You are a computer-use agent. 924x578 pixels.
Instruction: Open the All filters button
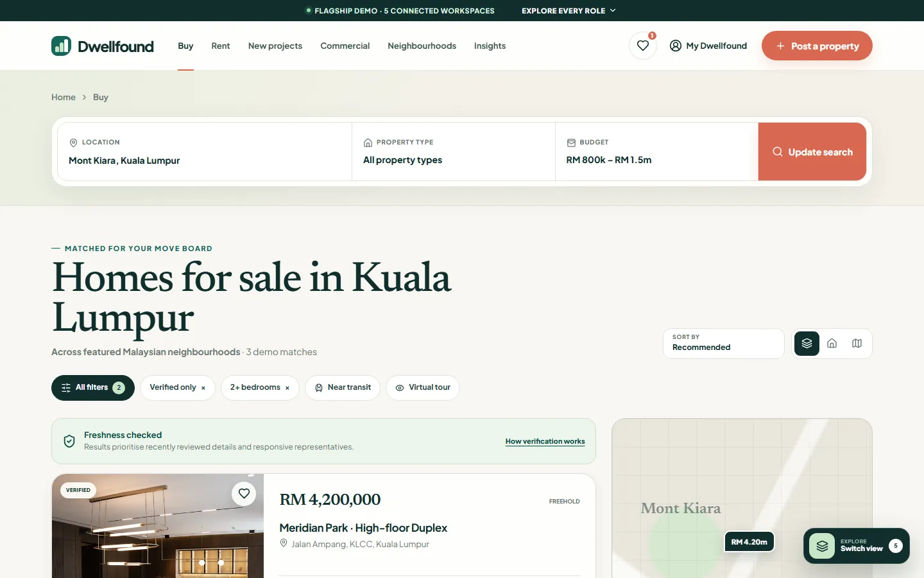[93, 387]
